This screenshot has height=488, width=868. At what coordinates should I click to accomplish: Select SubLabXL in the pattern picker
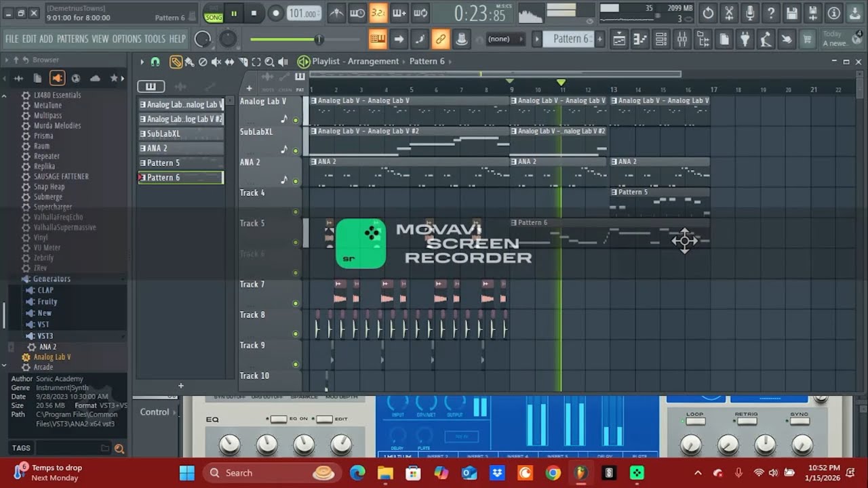pos(180,134)
